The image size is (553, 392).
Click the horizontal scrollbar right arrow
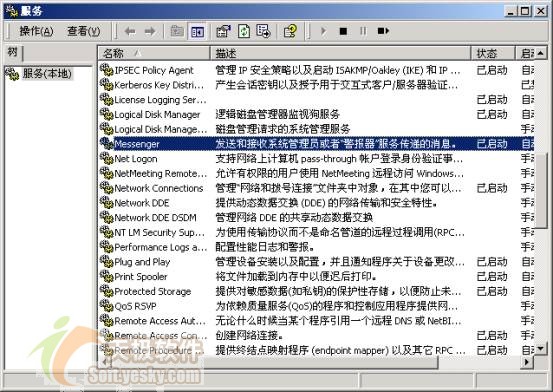[528, 362]
